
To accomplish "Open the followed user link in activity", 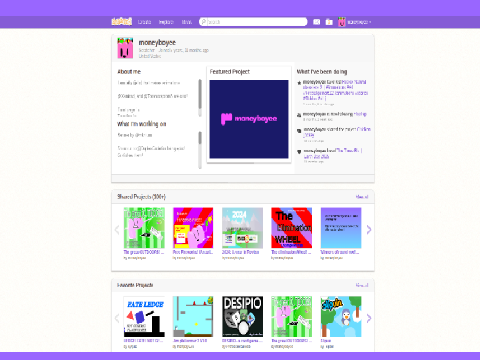I will point(360,114).
